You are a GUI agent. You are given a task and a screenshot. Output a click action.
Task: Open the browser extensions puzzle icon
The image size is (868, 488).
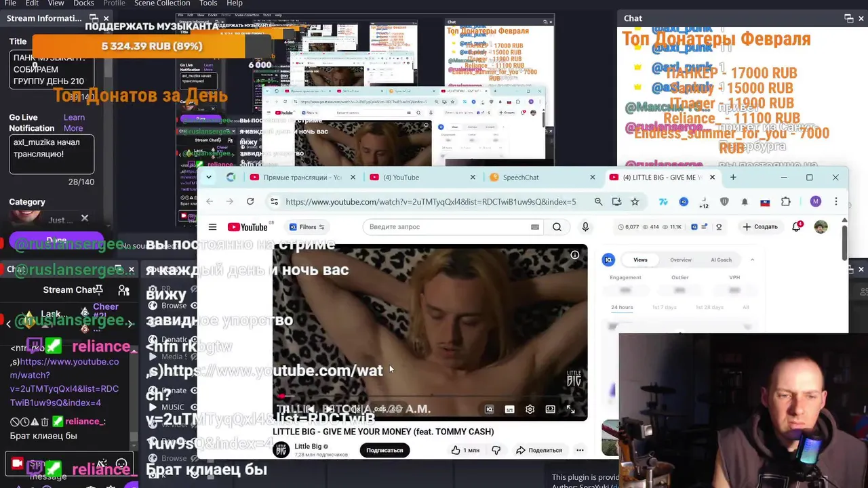pos(786,201)
